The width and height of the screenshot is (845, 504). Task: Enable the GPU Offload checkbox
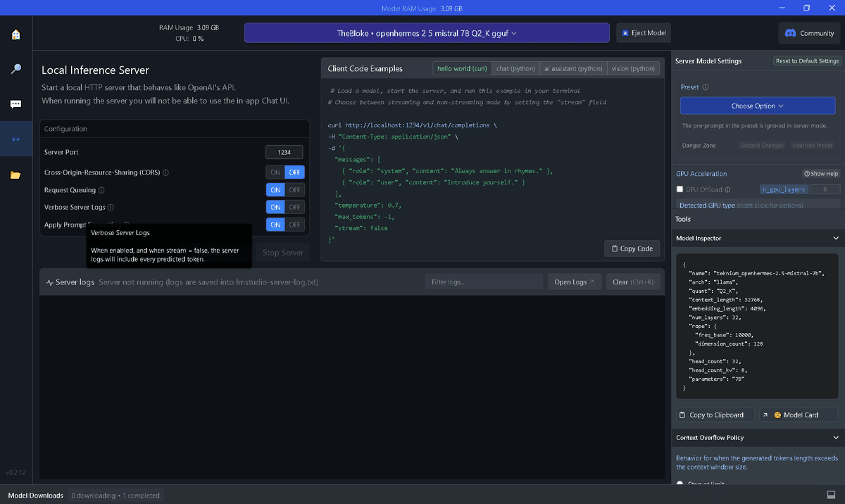pyautogui.click(x=680, y=189)
